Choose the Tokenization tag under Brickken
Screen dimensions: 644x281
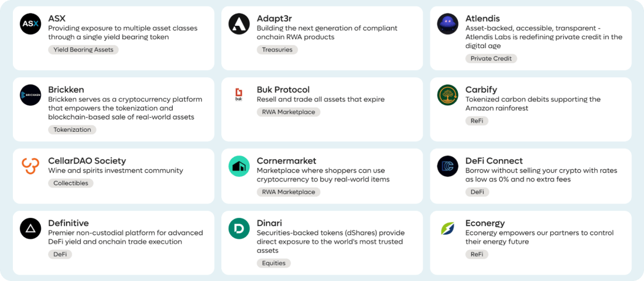point(72,129)
